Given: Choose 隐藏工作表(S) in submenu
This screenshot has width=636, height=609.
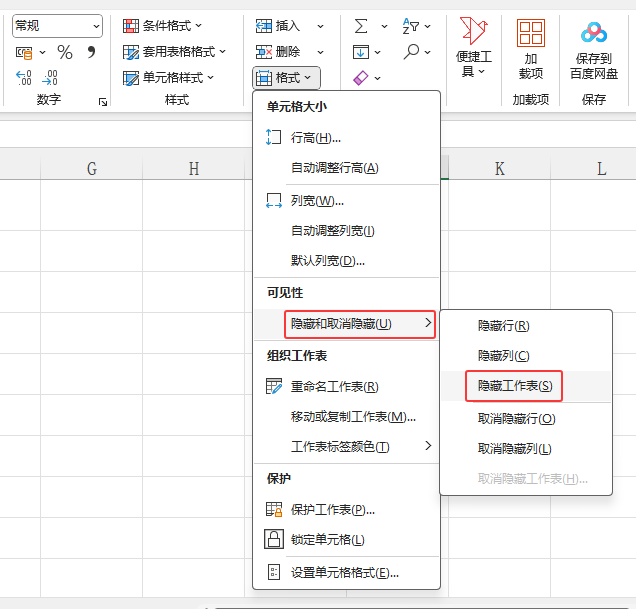Looking at the screenshot, I should pyautogui.click(x=526, y=386).
